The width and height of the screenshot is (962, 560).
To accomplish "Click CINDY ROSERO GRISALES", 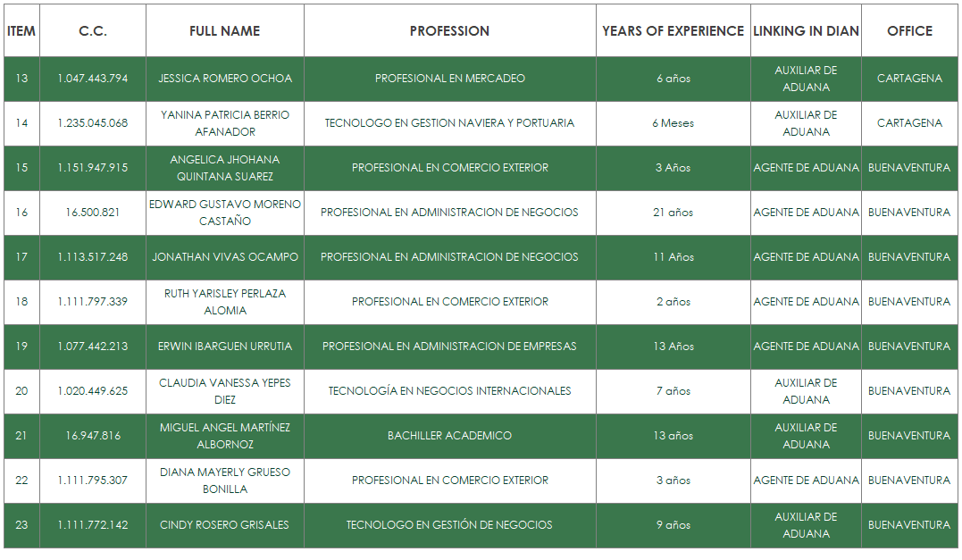I will coord(224,526).
